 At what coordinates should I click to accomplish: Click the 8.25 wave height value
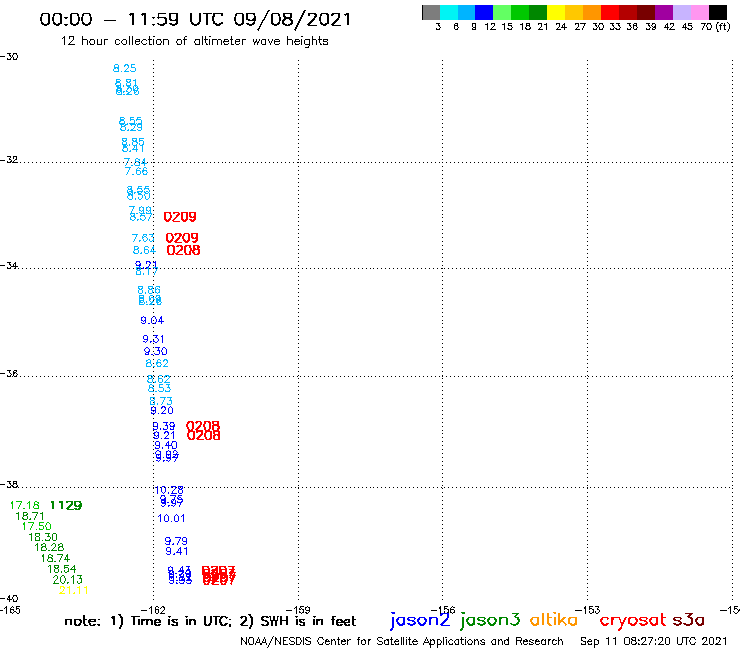(x=125, y=68)
